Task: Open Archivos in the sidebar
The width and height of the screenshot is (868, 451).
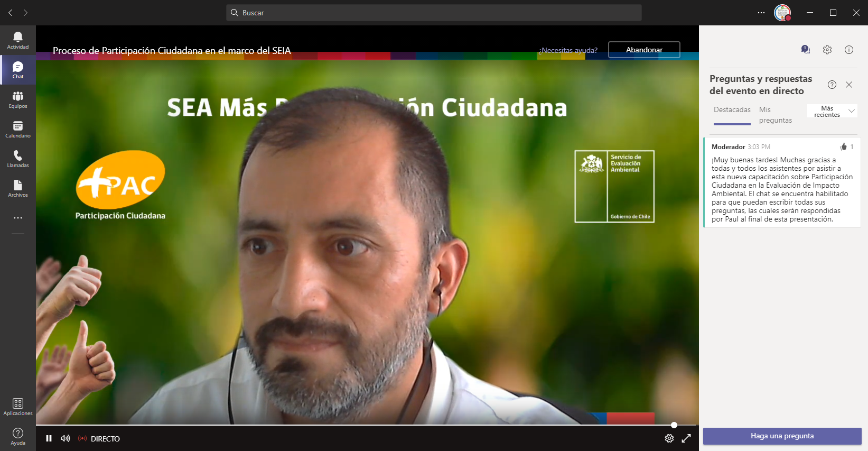Action: click(18, 188)
